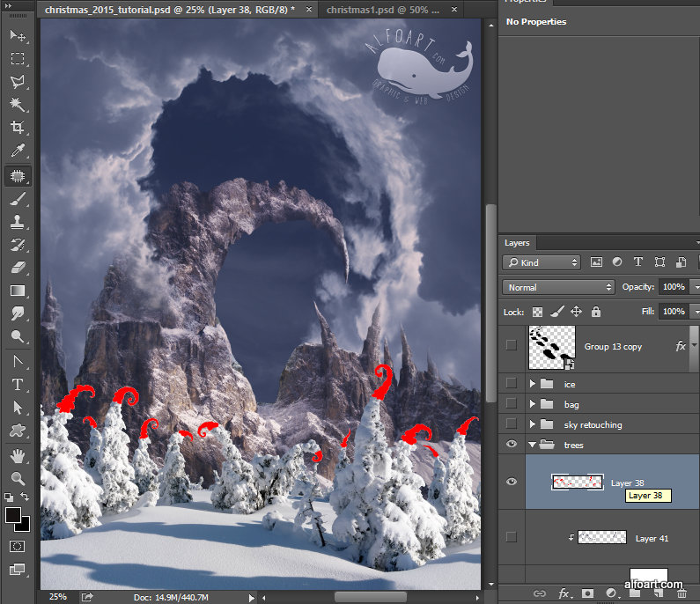Select the Crop tool
Viewport: 700px width, 604px height.
[17, 128]
